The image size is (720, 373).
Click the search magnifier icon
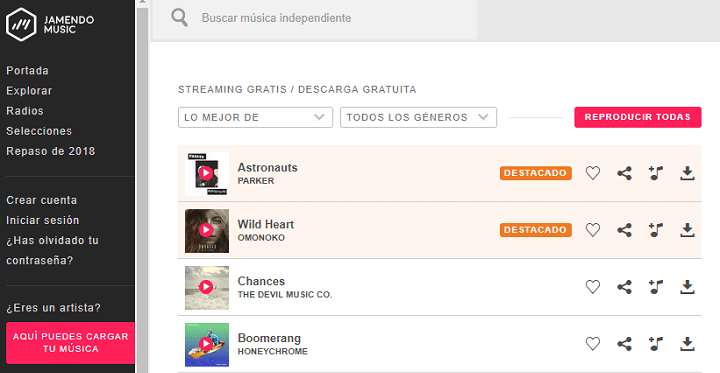coord(180,18)
